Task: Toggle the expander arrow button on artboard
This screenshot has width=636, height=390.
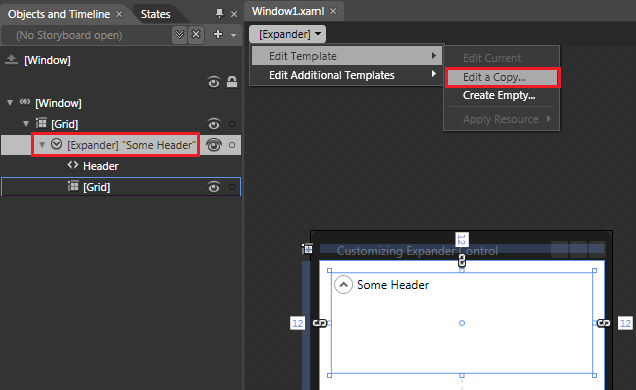Action: [343, 285]
